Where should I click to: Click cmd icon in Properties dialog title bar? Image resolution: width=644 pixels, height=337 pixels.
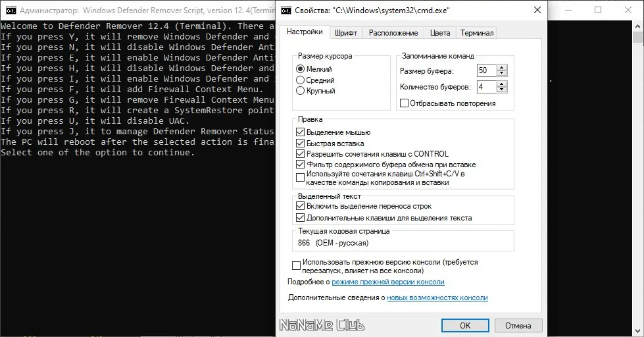(286, 11)
